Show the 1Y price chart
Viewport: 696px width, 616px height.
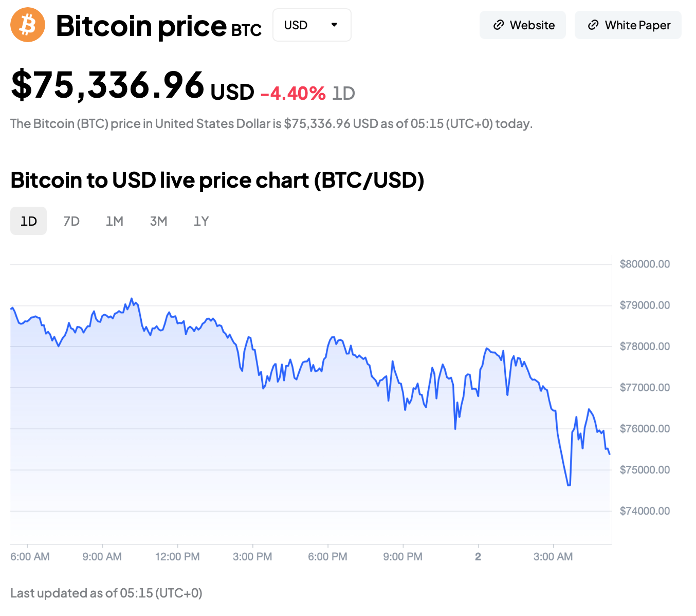coord(201,221)
